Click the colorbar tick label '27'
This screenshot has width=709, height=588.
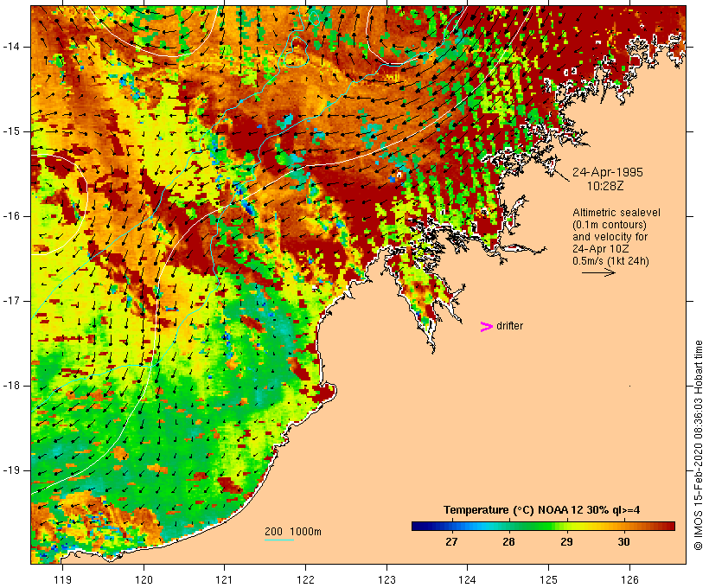[x=451, y=542]
